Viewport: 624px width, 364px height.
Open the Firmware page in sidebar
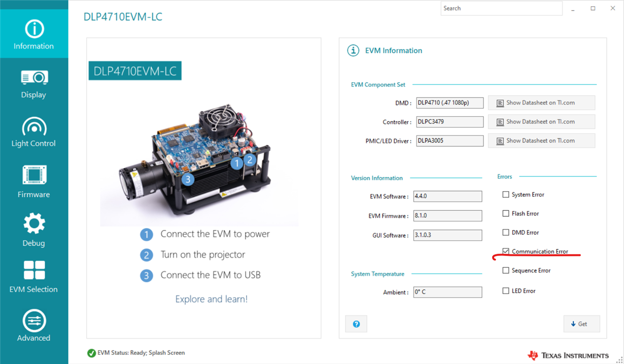(34, 181)
